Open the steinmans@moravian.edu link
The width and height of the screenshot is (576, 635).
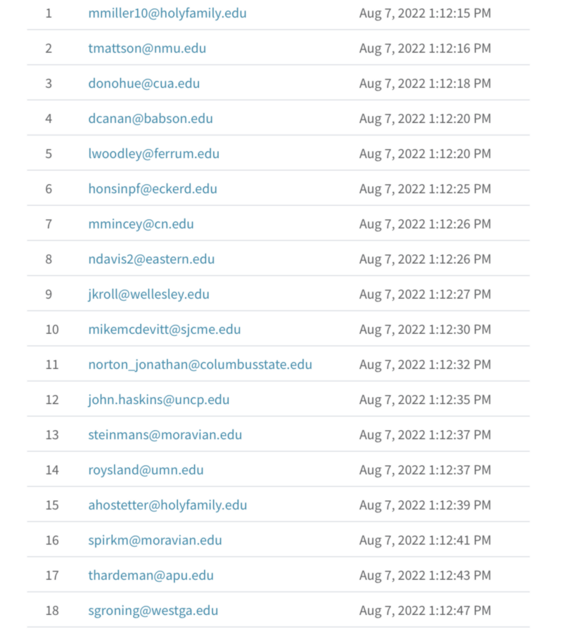pos(165,435)
